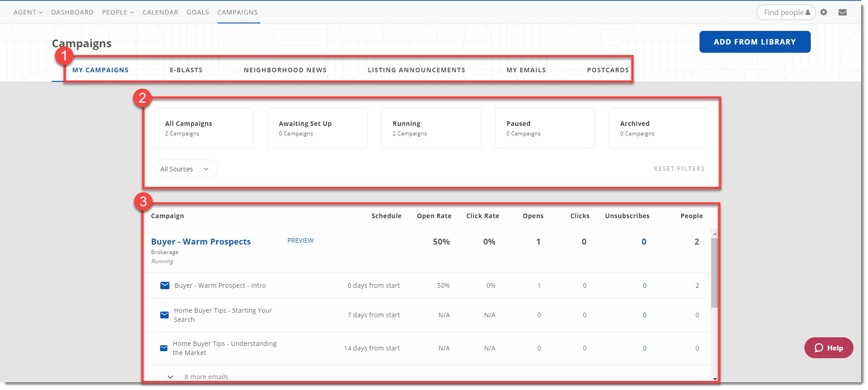Switch to the Neighborhood News tab
This screenshot has height=390, width=868.
coord(285,70)
